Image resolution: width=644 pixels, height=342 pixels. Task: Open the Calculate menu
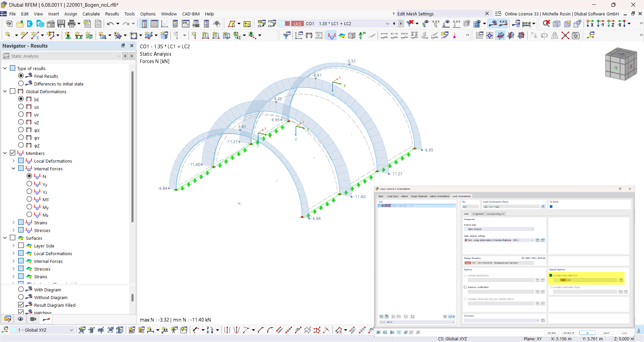(91, 14)
